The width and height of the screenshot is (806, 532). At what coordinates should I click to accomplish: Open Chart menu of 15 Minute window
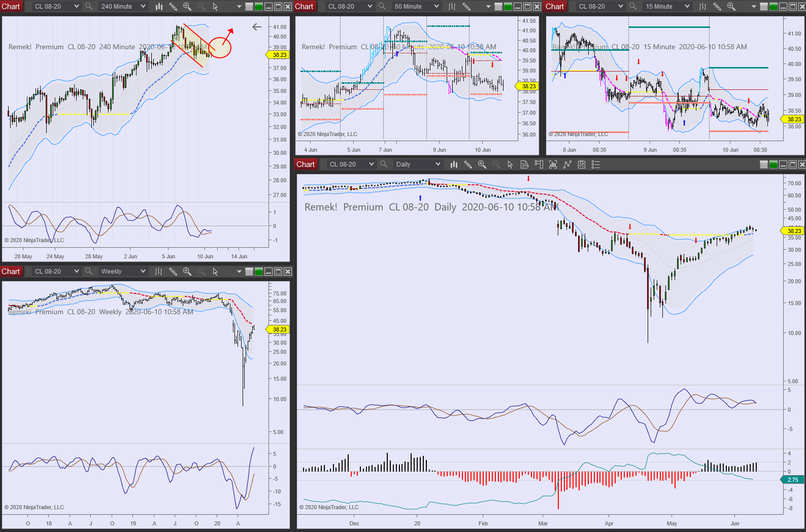[x=555, y=7]
